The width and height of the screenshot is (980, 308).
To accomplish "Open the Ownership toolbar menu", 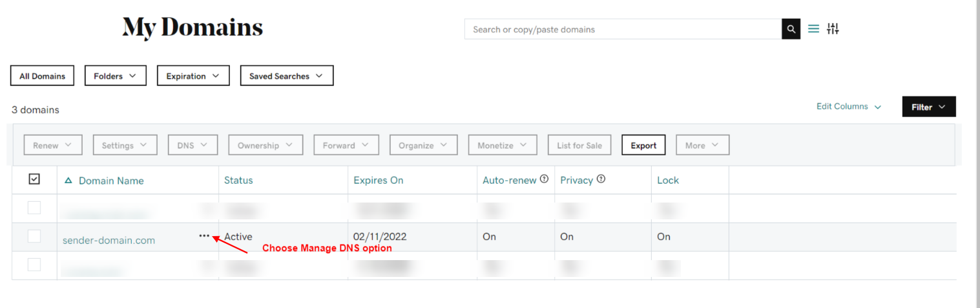I will (x=265, y=146).
